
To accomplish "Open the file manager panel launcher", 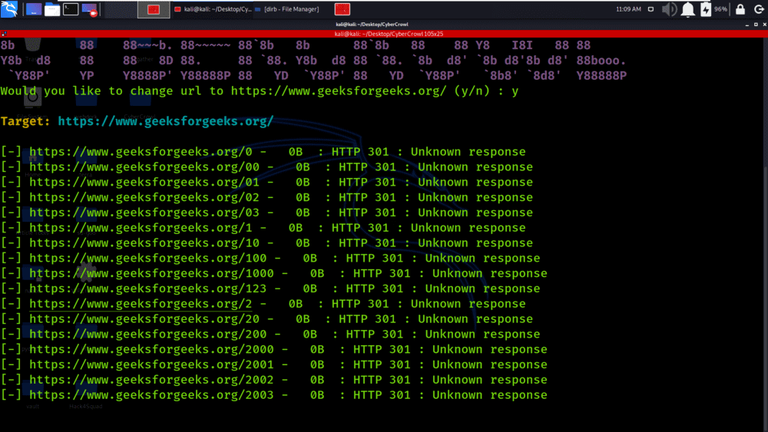I will pos(52,9).
